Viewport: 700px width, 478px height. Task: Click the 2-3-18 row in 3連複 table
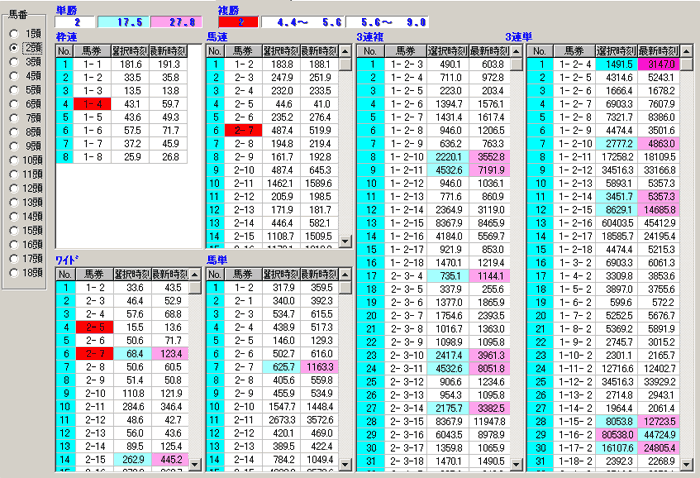coord(433,461)
